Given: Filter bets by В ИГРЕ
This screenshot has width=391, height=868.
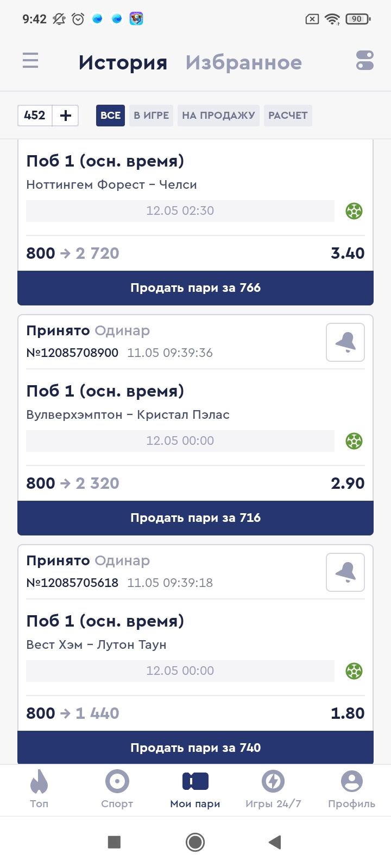Looking at the screenshot, I should tap(151, 116).
